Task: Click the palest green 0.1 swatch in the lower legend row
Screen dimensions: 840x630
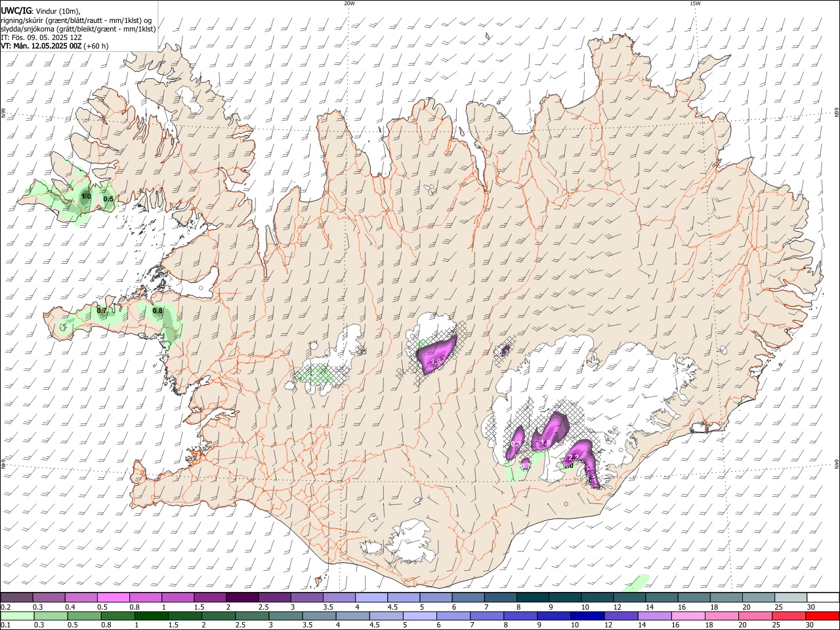Action: point(17,616)
